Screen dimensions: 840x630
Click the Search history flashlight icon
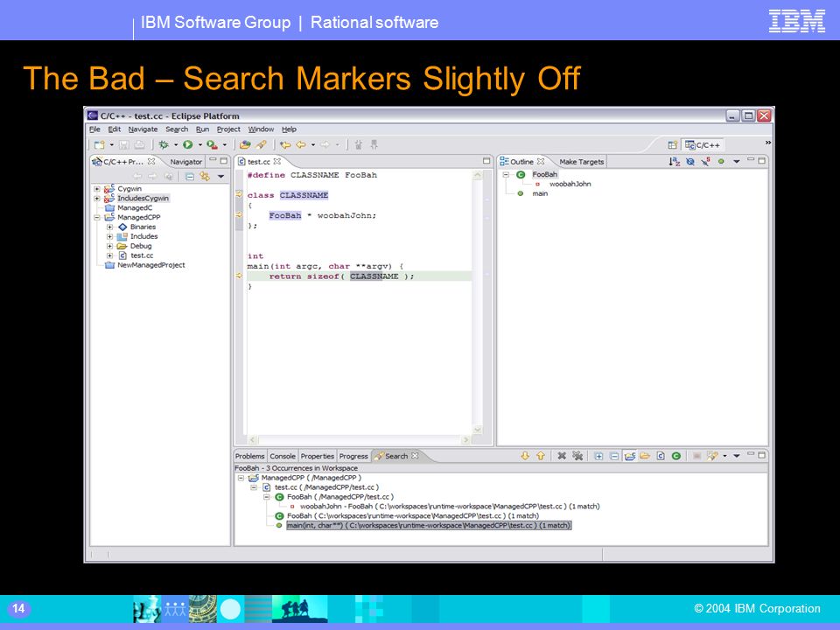(x=712, y=456)
